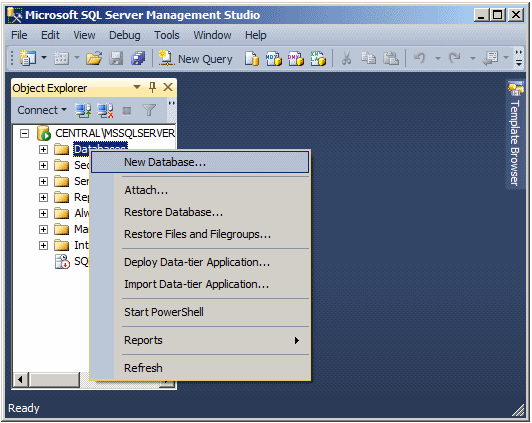Open the Undo history dropdown arrow

click(438, 58)
